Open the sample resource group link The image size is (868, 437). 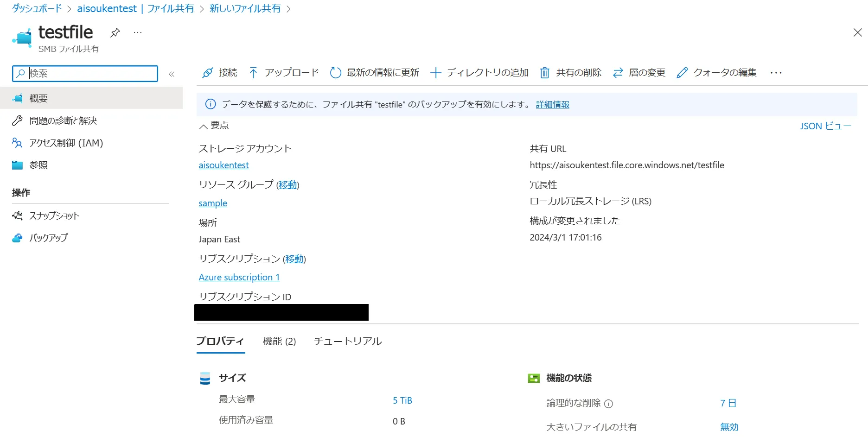pos(213,203)
